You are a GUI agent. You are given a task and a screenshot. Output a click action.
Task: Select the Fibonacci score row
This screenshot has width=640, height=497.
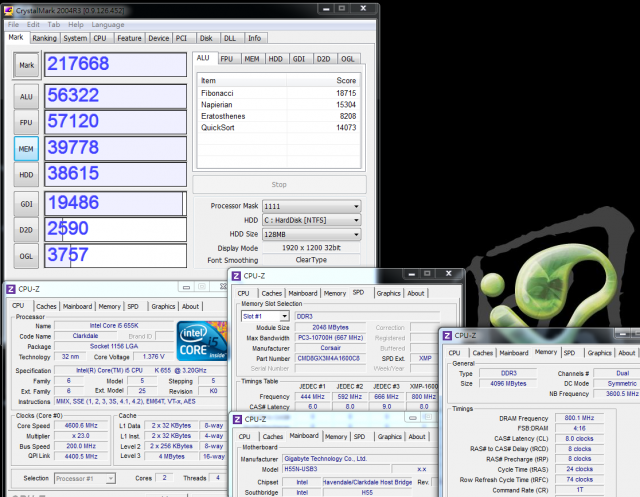pos(278,93)
